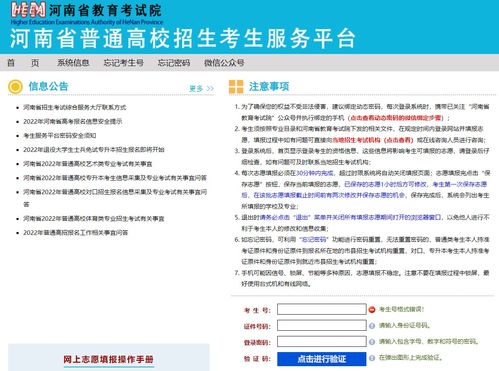This screenshot has height=371, width=499.
Task: Click the 请输入身份证号码 hint text
Action: [x=404, y=325]
